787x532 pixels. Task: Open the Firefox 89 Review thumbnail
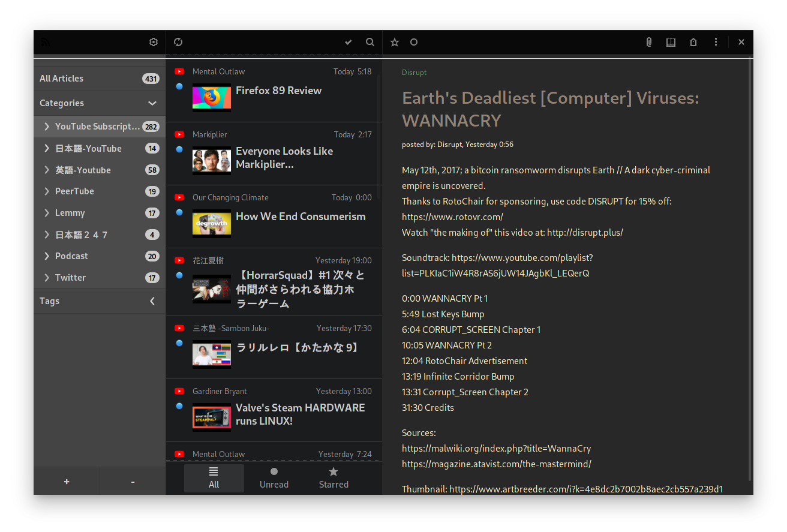(212, 97)
